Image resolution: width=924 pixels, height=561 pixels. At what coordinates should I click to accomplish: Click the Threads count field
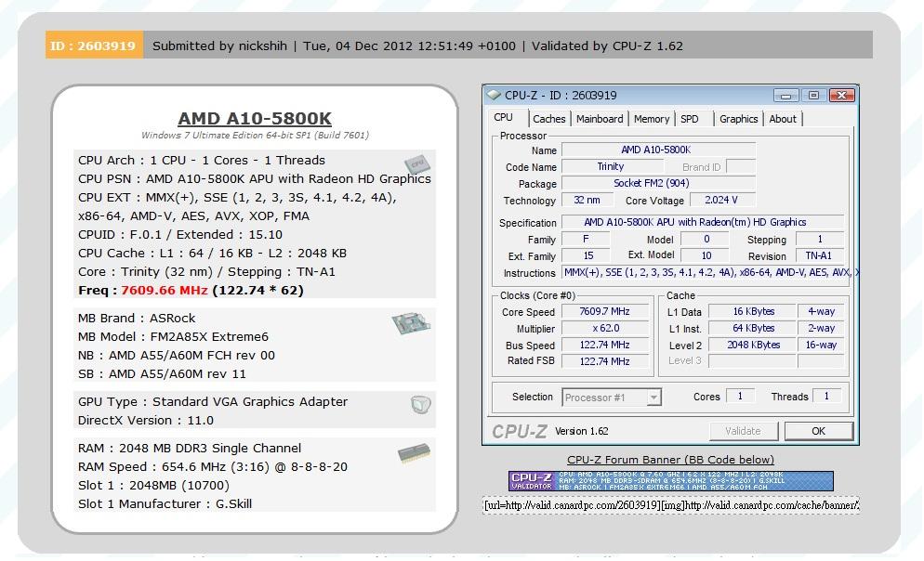(826, 397)
